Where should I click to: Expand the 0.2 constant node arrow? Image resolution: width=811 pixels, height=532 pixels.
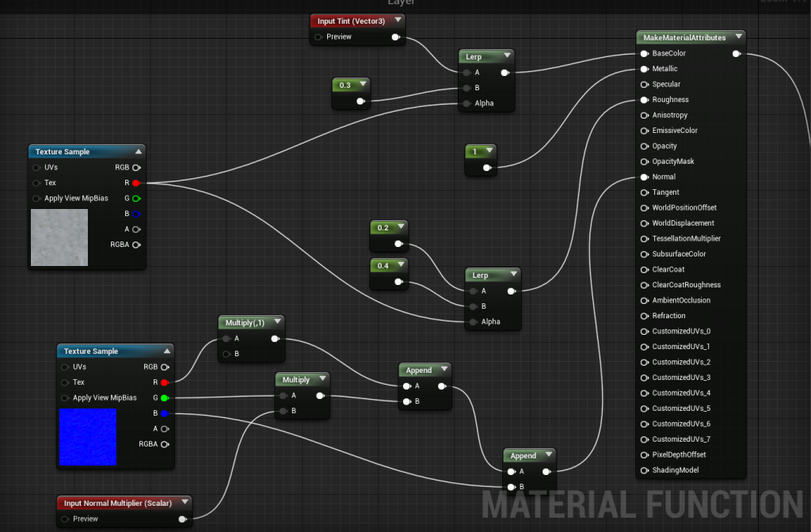click(x=401, y=226)
